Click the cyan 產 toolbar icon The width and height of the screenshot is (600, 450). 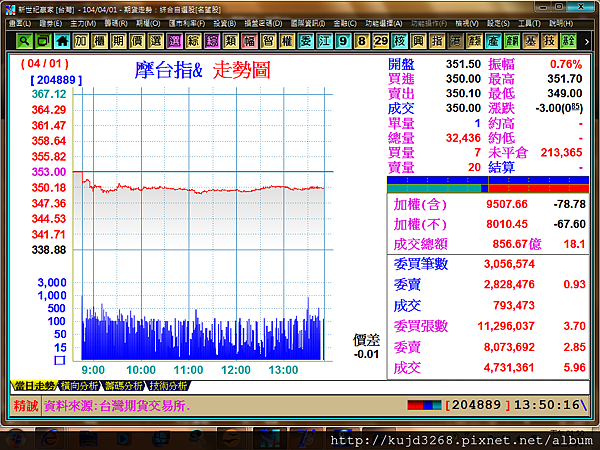pyautogui.click(x=493, y=41)
